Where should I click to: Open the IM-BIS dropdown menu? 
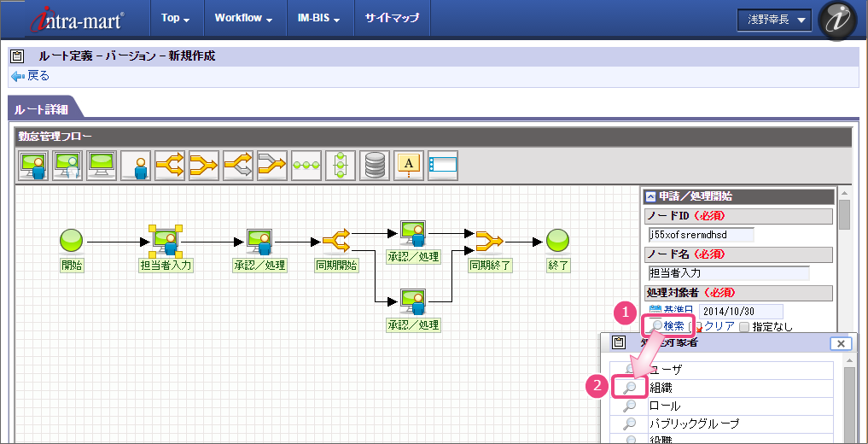click(x=321, y=18)
